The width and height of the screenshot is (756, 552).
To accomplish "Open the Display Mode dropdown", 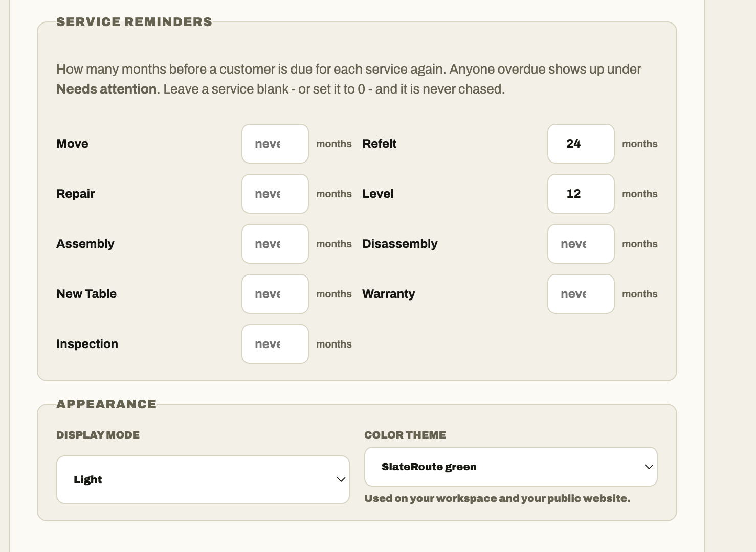I will pyautogui.click(x=203, y=479).
